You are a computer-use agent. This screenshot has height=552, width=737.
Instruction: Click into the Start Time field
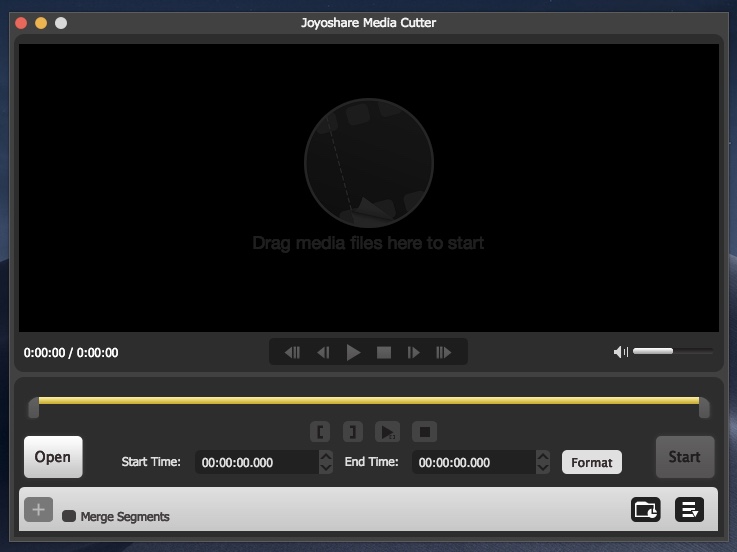pos(256,462)
